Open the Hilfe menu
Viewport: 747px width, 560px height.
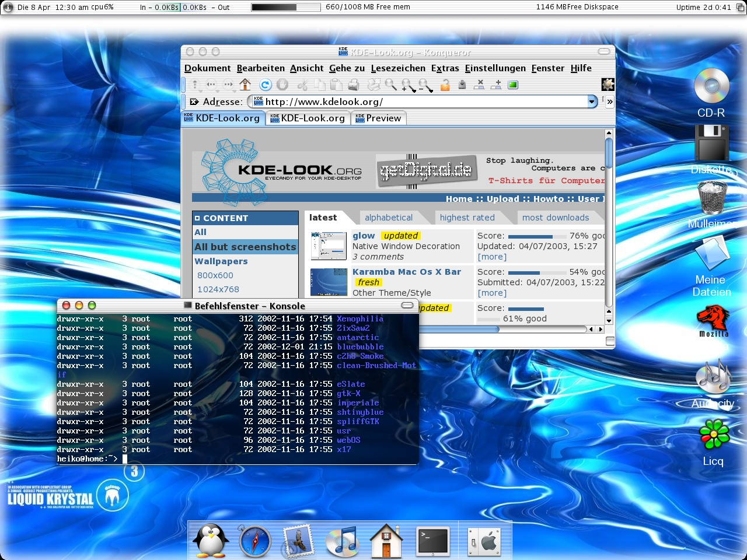(x=581, y=68)
